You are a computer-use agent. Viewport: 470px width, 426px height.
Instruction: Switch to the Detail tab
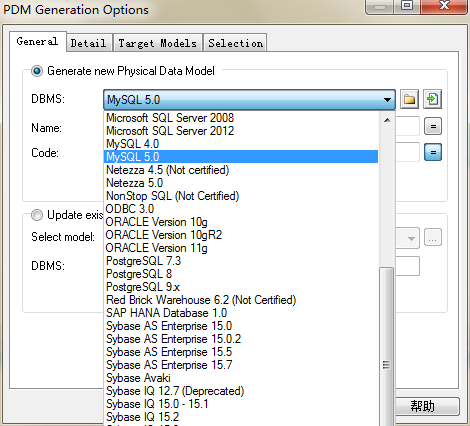pyautogui.click(x=88, y=43)
